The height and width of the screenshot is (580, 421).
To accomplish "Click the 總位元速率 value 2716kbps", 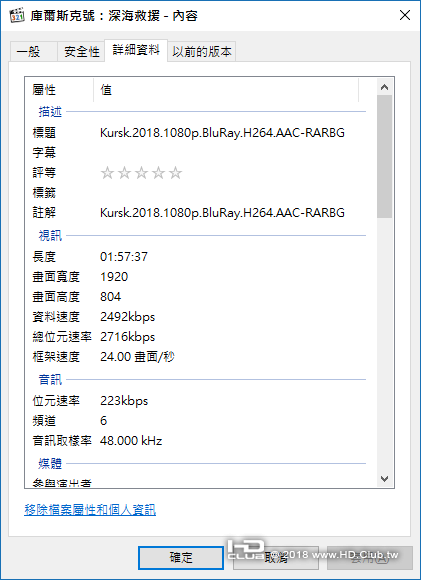I will coord(127,337).
